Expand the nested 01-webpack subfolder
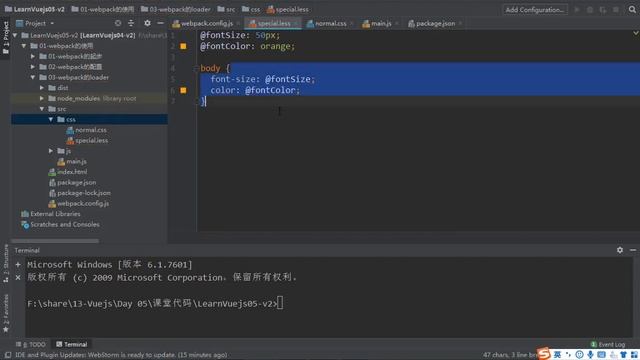 coord(33,56)
